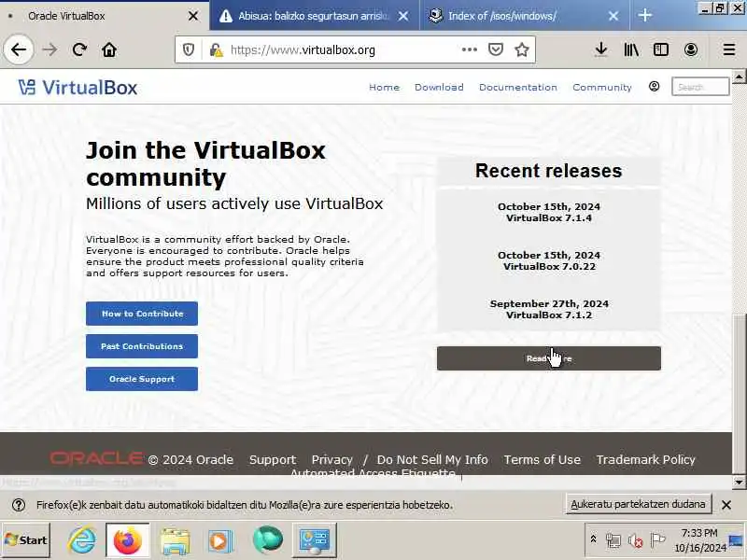This screenshot has width=747, height=560.
Task: Click the Read more button
Action: click(x=549, y=358)
